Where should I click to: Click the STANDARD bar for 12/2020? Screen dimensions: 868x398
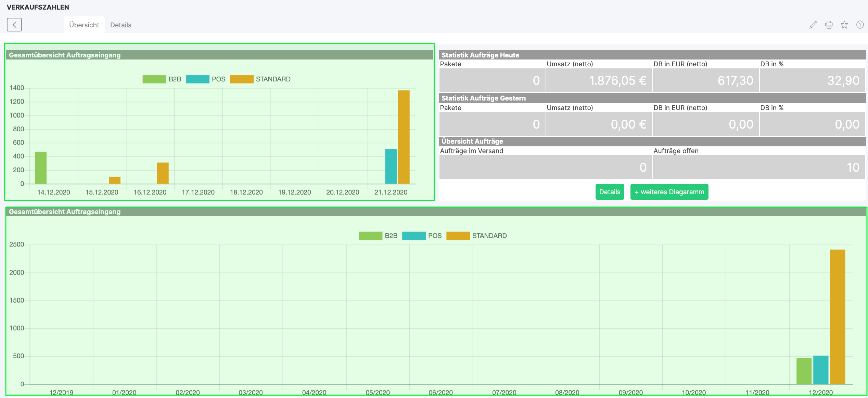[838, 316]
